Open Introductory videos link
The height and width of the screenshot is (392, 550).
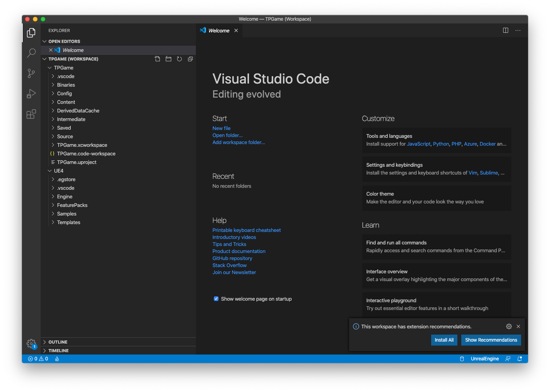pos(234,237)
